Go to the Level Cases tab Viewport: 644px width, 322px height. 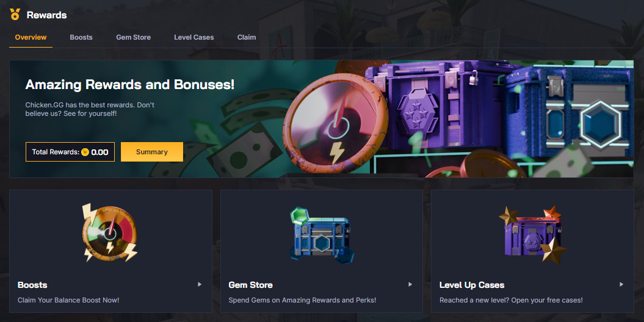[194, 37]
